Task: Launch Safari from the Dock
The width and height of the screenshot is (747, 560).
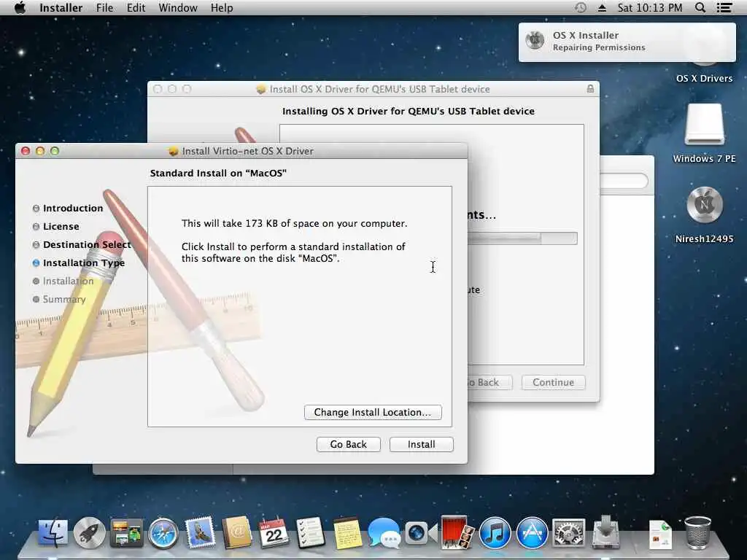Action: point(163,533)
